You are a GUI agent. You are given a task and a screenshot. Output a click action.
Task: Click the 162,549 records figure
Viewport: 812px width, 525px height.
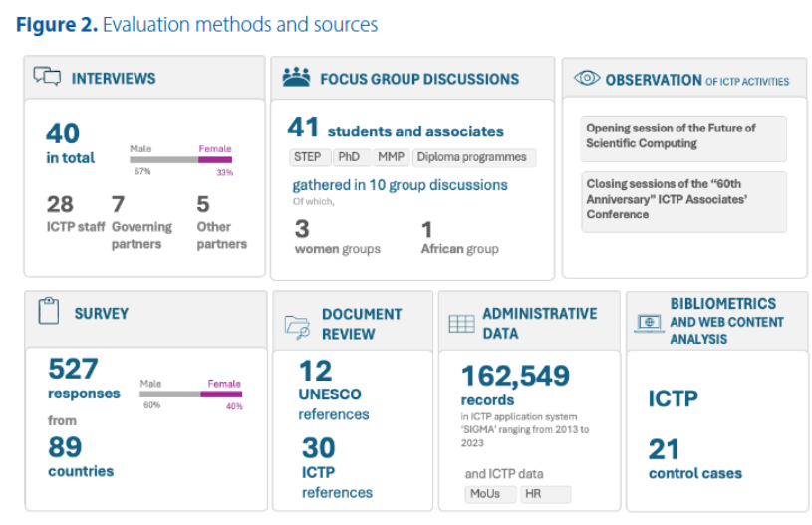tap(515, 376)
